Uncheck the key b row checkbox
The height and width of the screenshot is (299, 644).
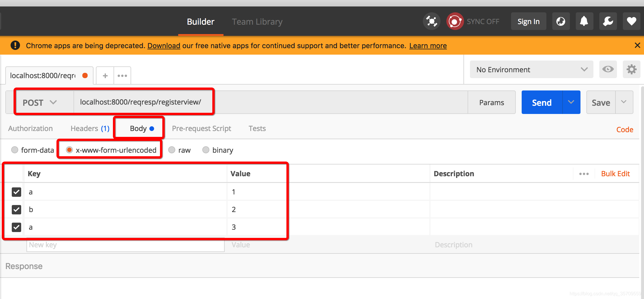pyautogui.click(x=16, y=210)
